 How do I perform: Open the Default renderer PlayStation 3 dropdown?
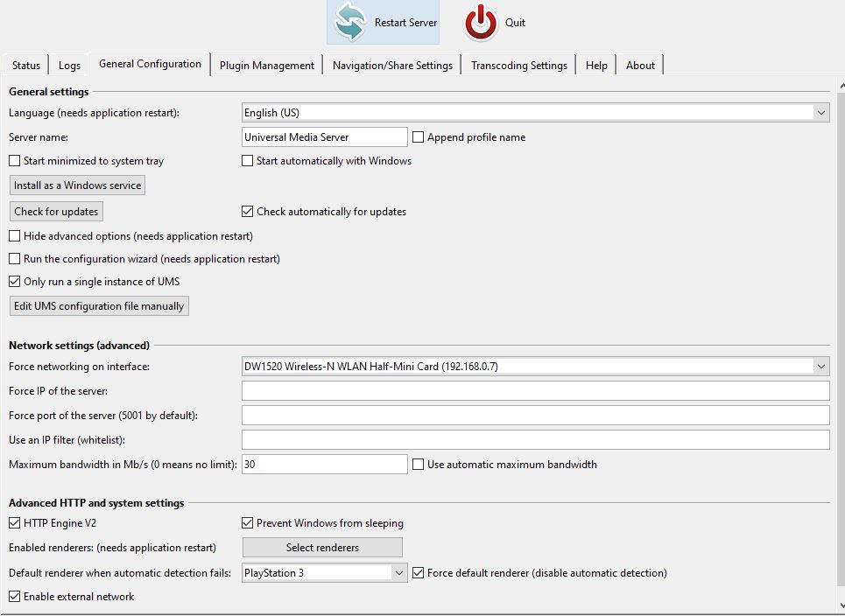pyautogui.click(x=324, y=573)
